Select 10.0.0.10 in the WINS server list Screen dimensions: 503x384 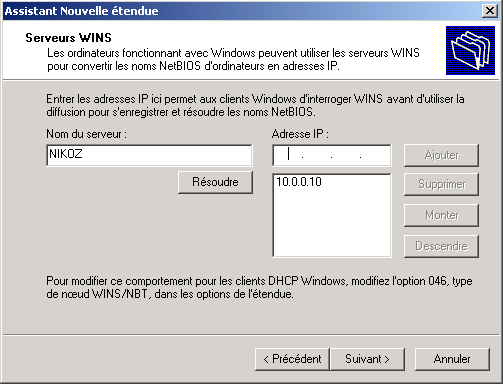tap(299, 182)
